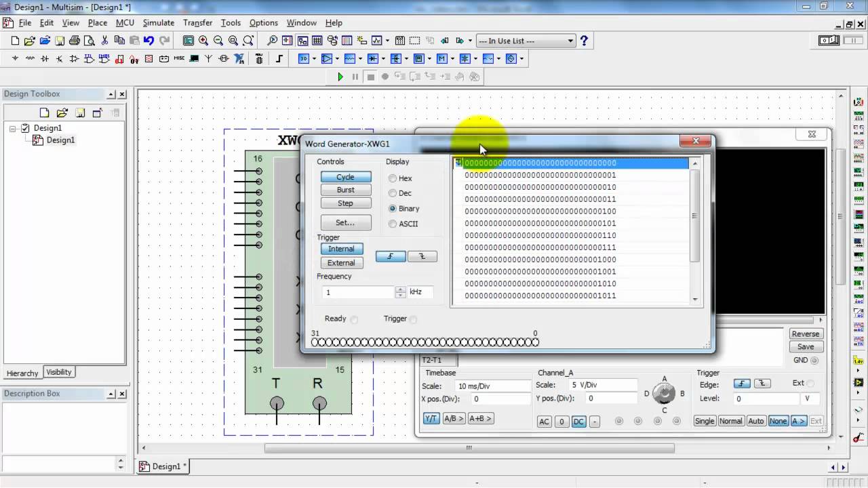Open the File menu
This screenshot has width=868, height=488.
pyautogui.click(x=25, y=22)
